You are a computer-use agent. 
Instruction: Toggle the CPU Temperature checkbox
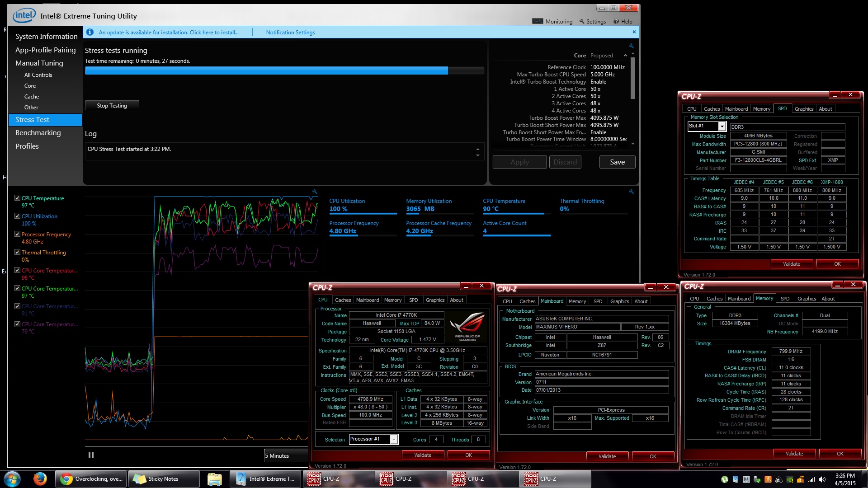[17, 198]
